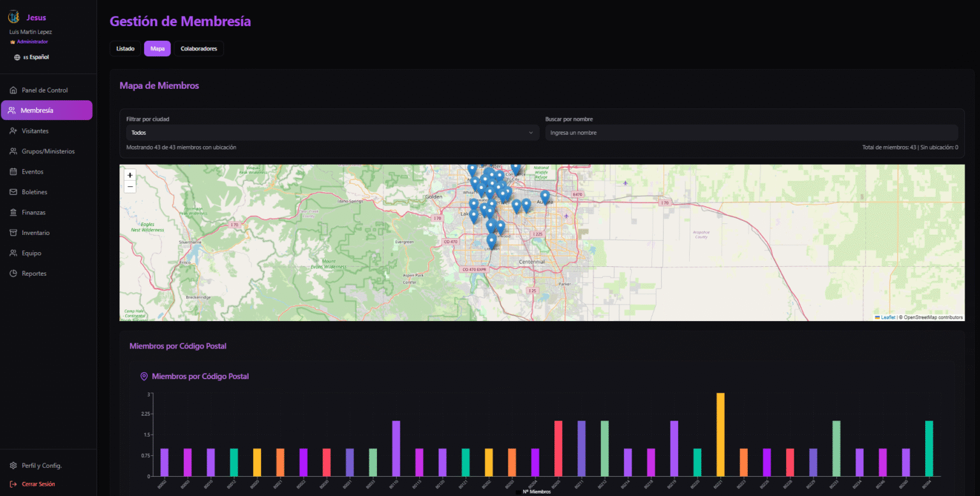The width and height of the screenshot is (980, 496).
Task: Open Grupos/Ministerios in the sidebar
Action: point(48,151)
